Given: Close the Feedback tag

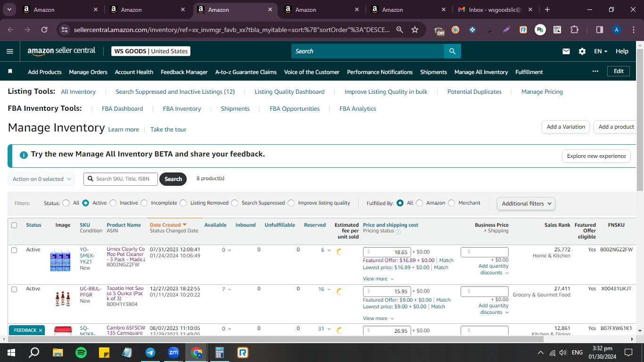Looking at the screenshot, I should pyautogui.click(x=41, y=330).
